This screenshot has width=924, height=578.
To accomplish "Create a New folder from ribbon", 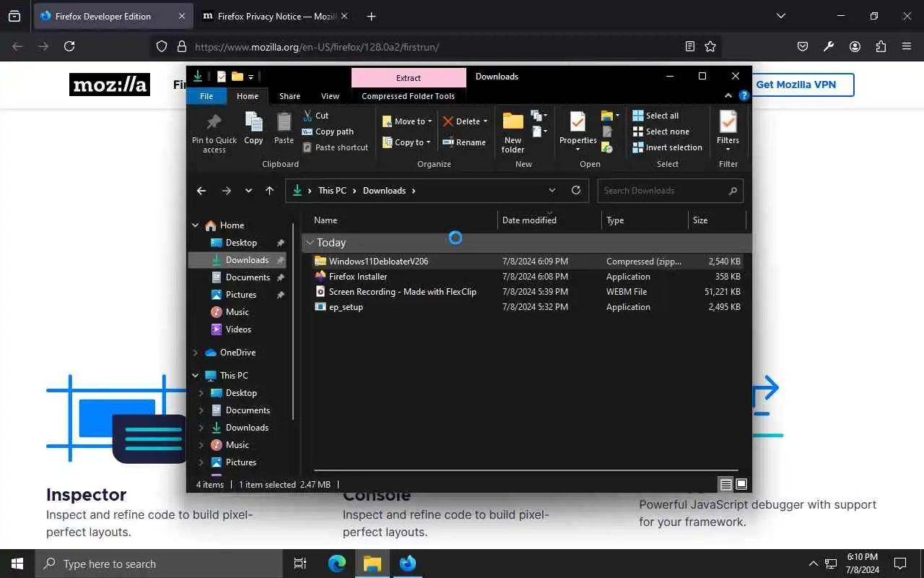I will pyautogui.click(x=513, y=133).
